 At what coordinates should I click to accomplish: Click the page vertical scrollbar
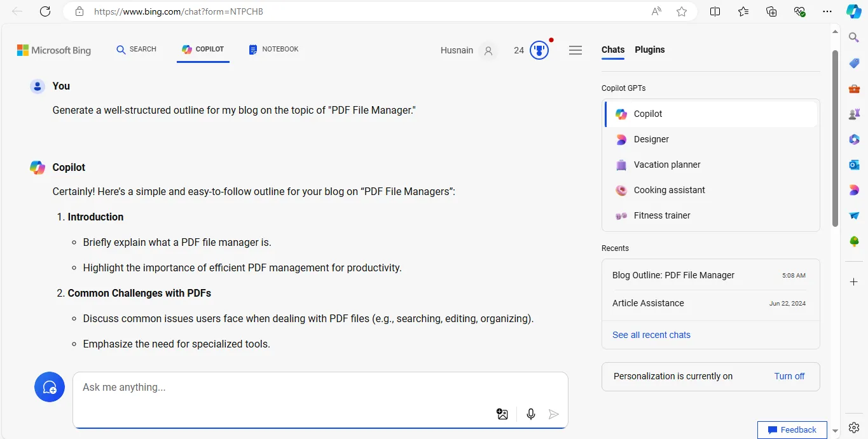tap(835, 138)
